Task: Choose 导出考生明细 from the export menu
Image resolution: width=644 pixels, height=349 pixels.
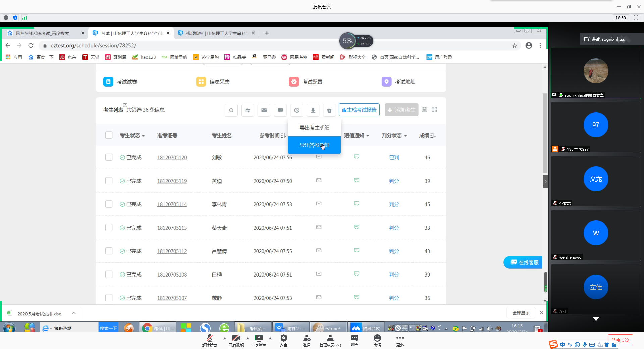Action: 314,128
